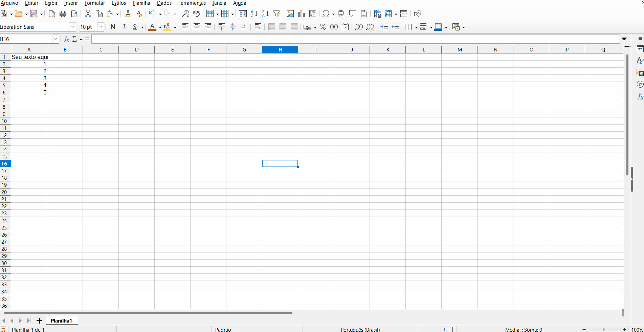Toggle bold formatting with the N button
Image resolution: width=644 pixels, height=332 pixels.
[113, 27]
